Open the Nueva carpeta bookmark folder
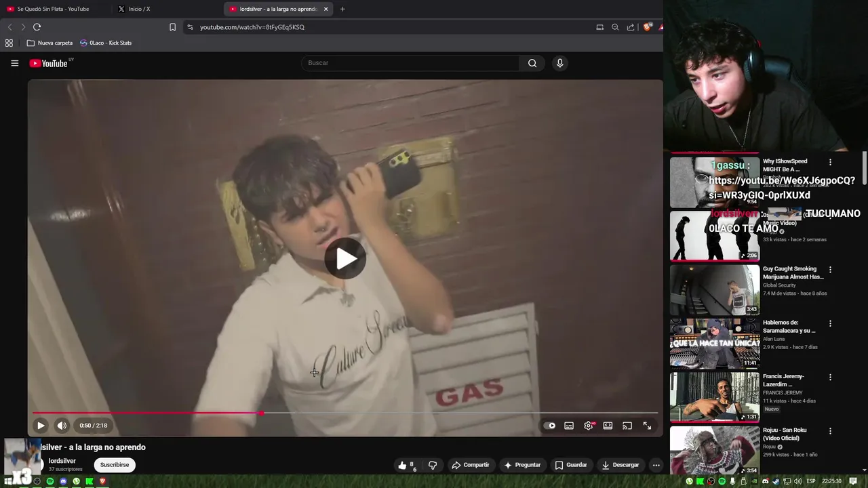Screen dimensions: 868x488 (x=50, y=43)
